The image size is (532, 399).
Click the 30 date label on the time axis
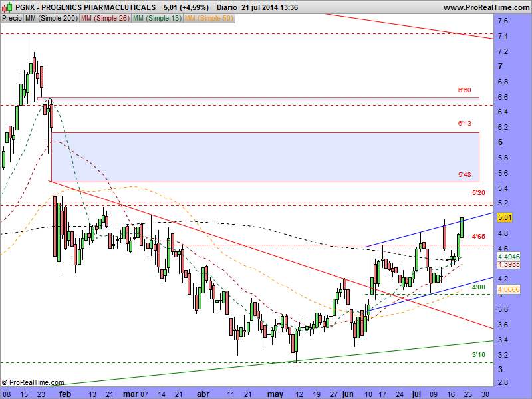tap(485, 394)
